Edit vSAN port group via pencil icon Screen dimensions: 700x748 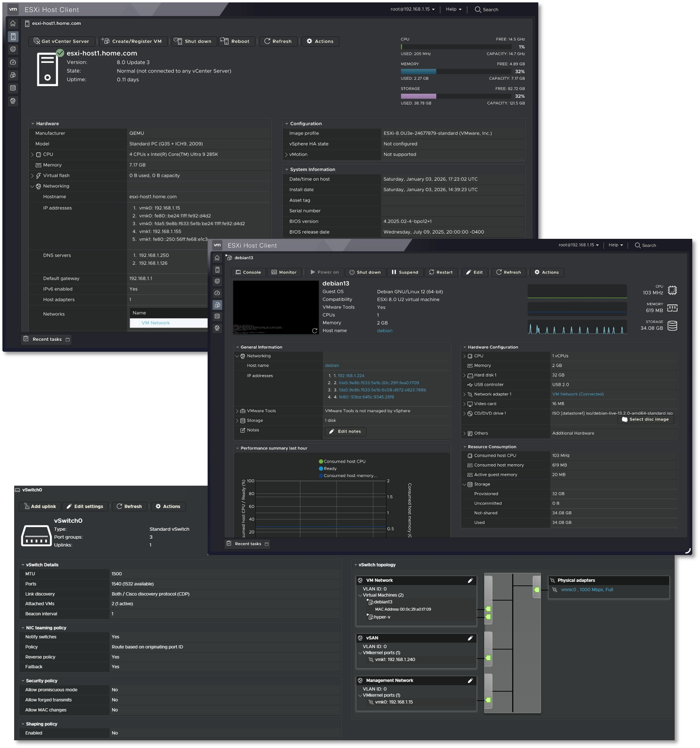point(470,638)
